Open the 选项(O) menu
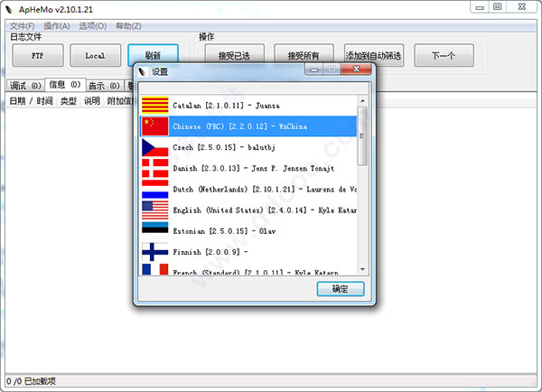The width and height of the screenshot is (542, 392). [93, 26]
